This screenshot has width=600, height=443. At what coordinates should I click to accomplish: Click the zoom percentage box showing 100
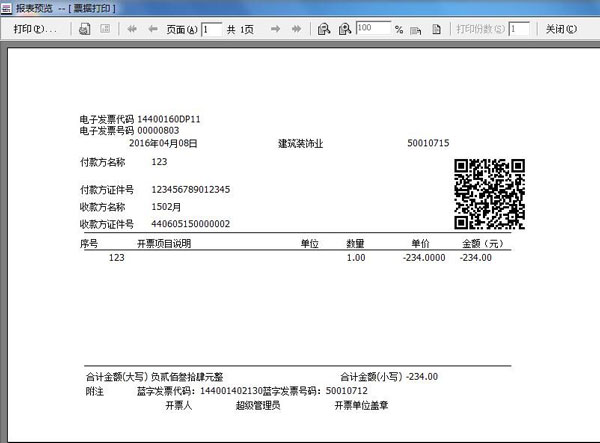coord(372,29)
